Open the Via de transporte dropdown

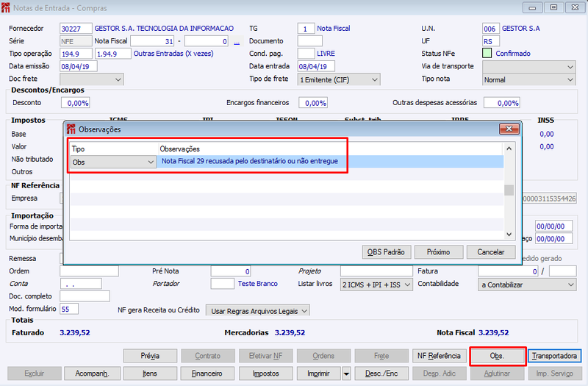(570, 67)
